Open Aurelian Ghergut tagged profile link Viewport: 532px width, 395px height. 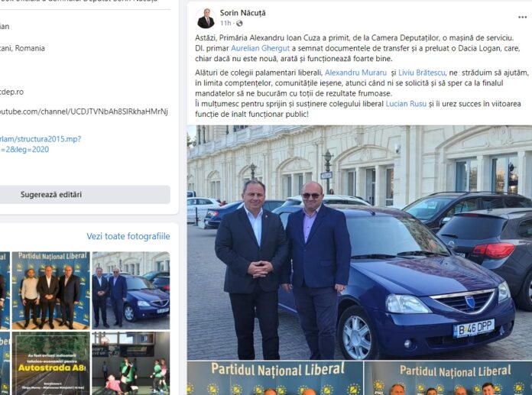(x=260, y=48)
